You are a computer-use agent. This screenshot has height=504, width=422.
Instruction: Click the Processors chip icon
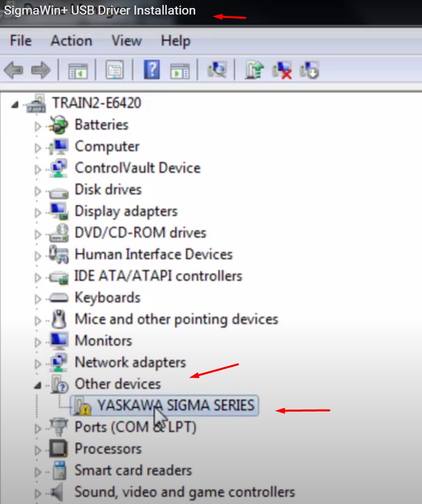click(58, 448)
